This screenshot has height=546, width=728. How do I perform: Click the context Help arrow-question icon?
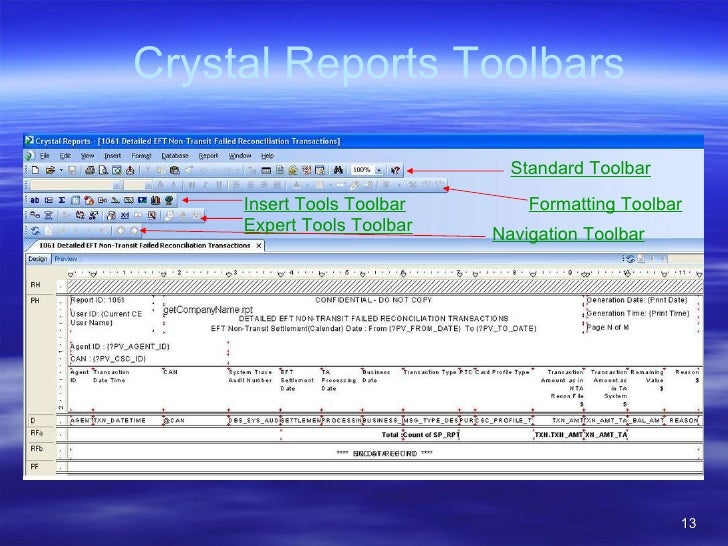pyautogui.click(x=395, y=170)
